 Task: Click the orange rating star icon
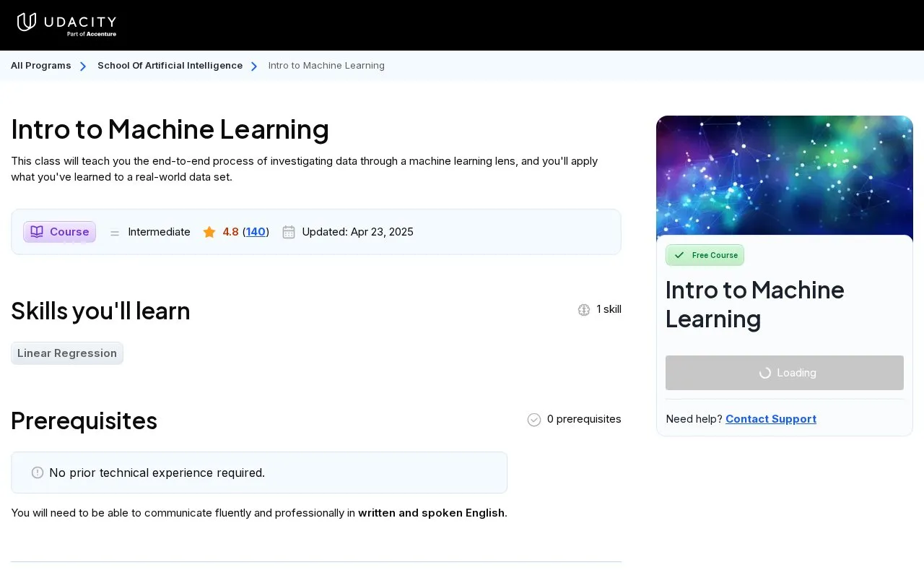click(x=209, y=232)
